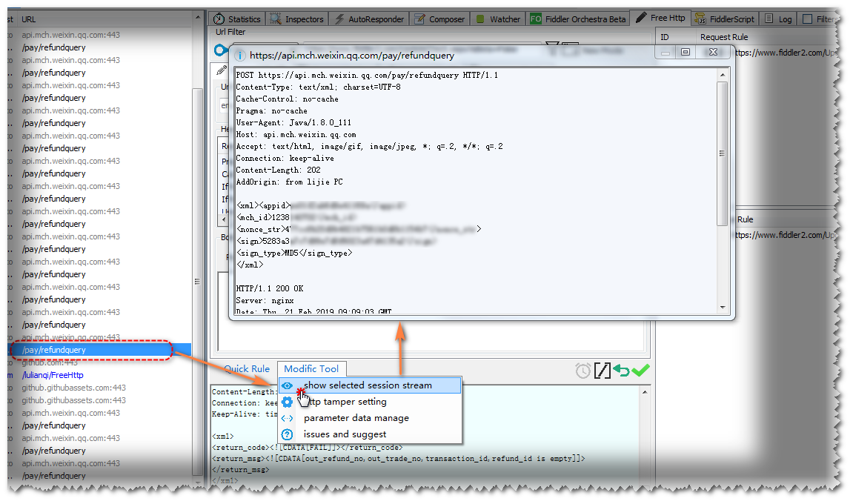853x504 pixels.
Task: Click the grey alarm clock timer icon
Action: pos(583,371)
